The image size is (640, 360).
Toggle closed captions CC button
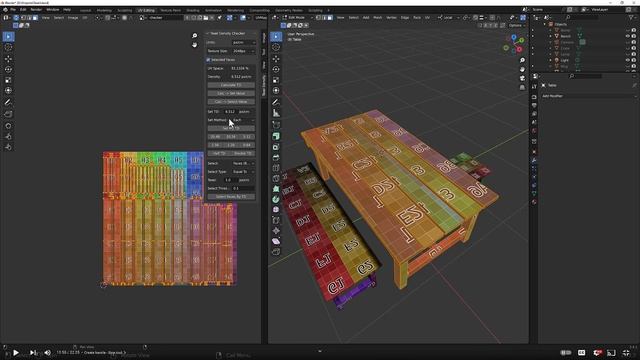(582, 353)
